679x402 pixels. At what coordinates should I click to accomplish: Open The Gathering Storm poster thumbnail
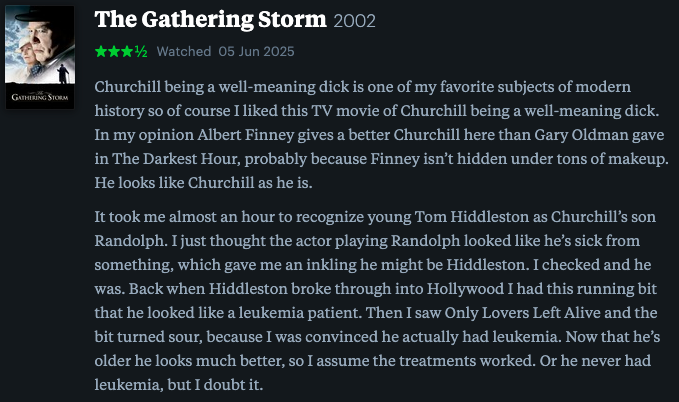pos(40,57)
